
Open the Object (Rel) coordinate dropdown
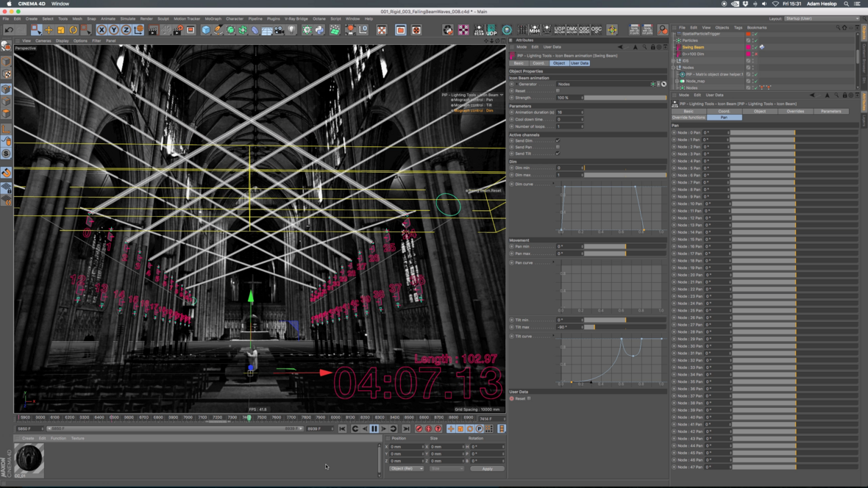coord(406,469)
